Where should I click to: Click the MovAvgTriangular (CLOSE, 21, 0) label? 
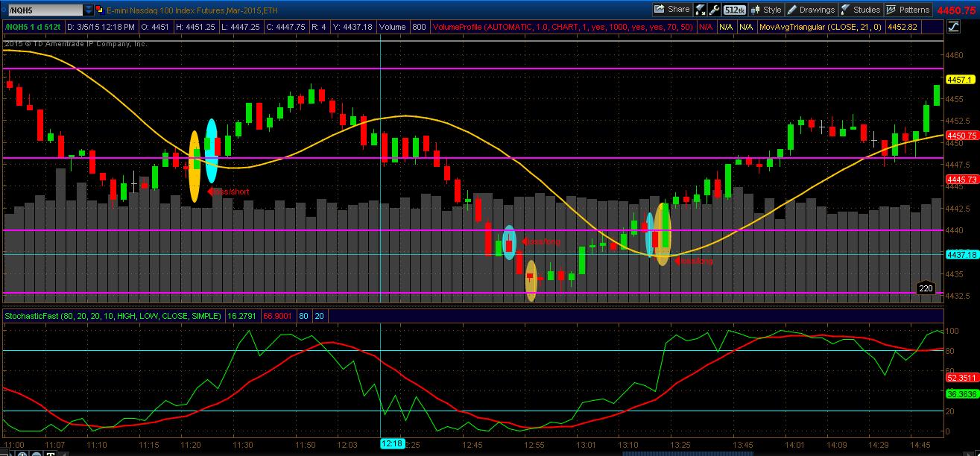click(821, 27)
